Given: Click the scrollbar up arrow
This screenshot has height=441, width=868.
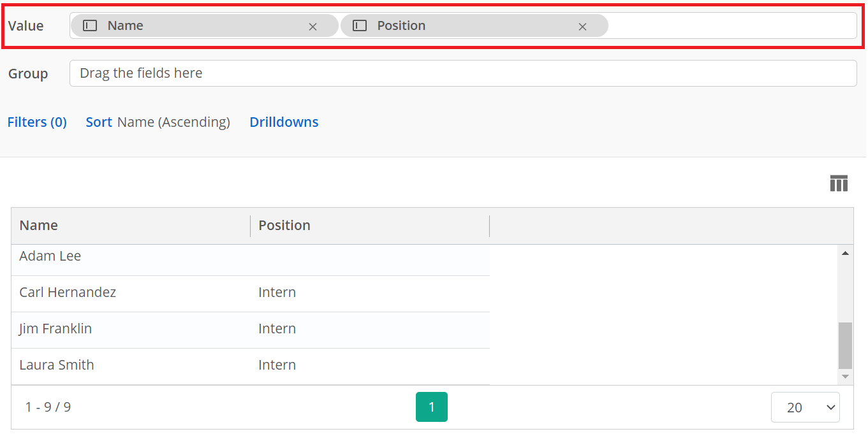Looking at the screenshot, I should click(845, 254).
